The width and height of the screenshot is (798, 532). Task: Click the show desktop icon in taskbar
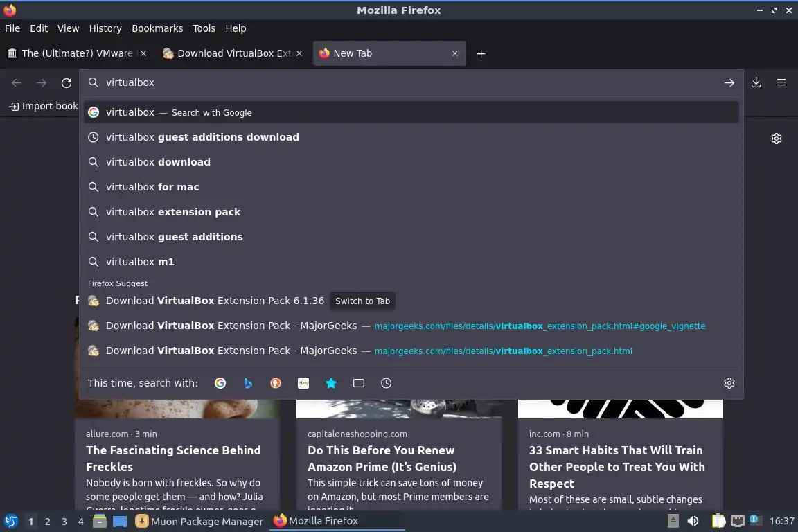tap(120, 522)
